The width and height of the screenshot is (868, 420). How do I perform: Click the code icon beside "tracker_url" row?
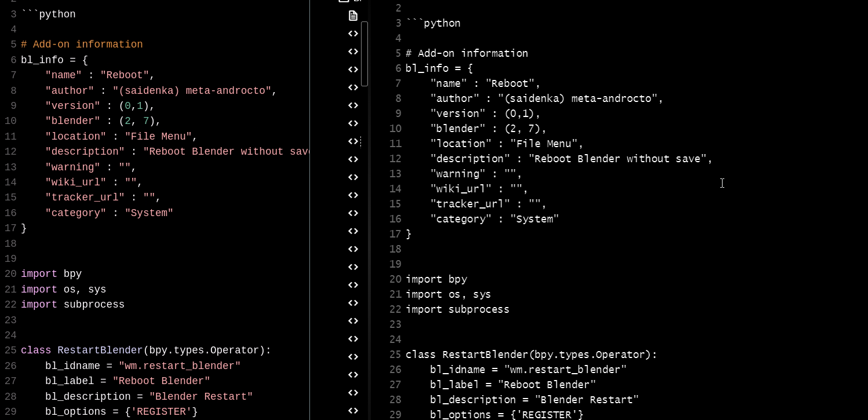pyautogui.click(x=353, y=195)
